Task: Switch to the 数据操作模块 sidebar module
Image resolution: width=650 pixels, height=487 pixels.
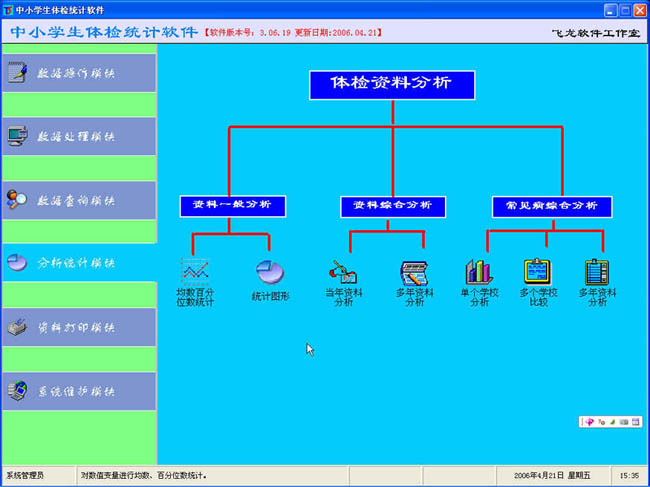Action: point(79,72)
